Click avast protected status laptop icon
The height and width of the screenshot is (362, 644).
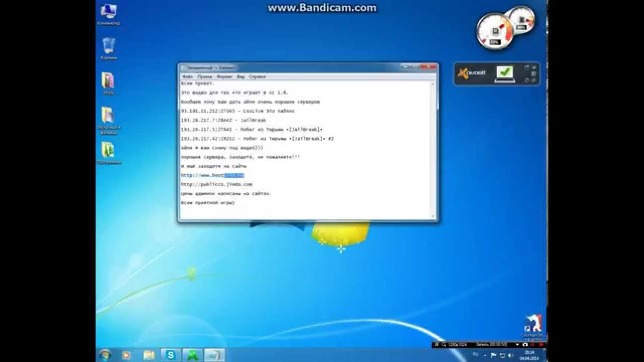(505, 74)
